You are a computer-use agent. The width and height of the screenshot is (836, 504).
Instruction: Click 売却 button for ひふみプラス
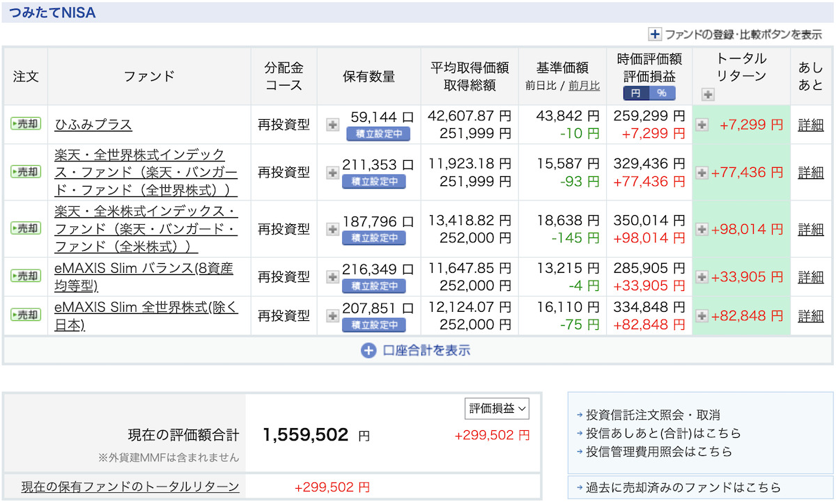coord(26,125)
